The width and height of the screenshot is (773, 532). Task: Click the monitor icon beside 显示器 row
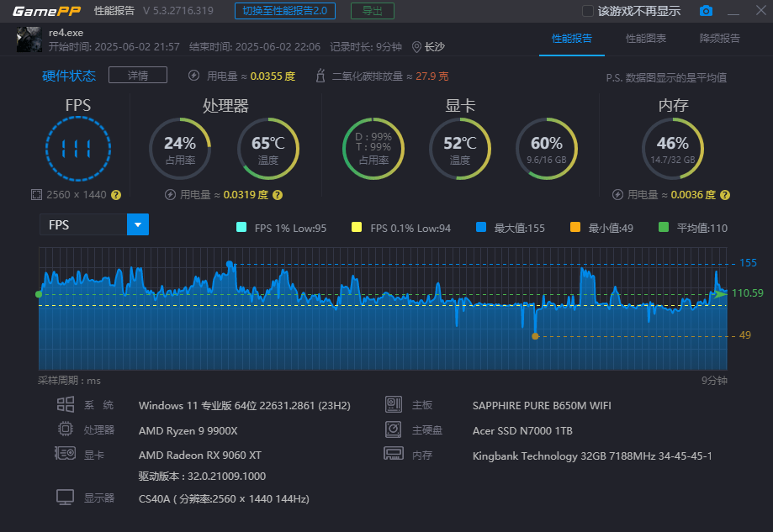click(x=65, y=497)
